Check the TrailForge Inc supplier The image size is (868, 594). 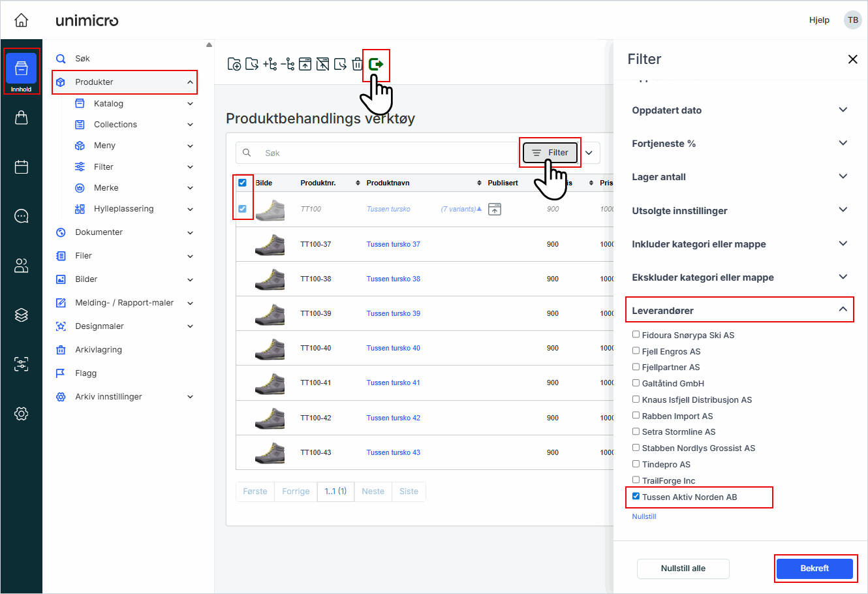636,480
